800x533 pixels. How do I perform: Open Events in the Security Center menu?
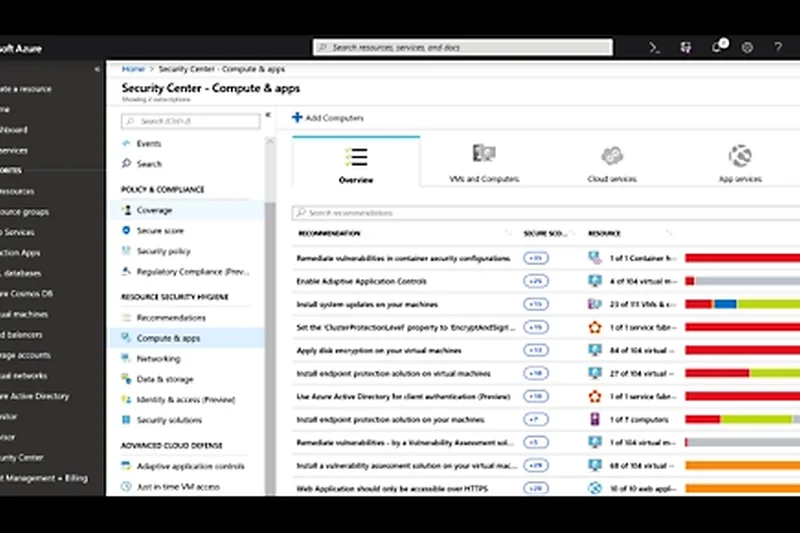point(148,144)
